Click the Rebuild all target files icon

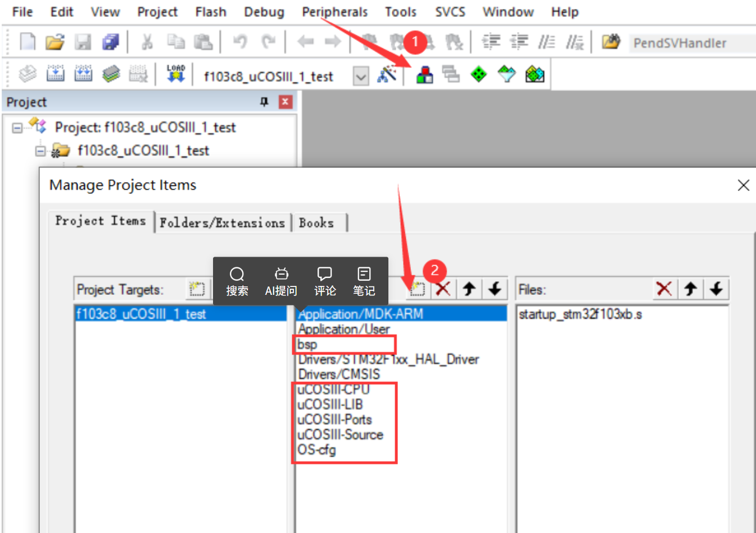click(83, 74)
